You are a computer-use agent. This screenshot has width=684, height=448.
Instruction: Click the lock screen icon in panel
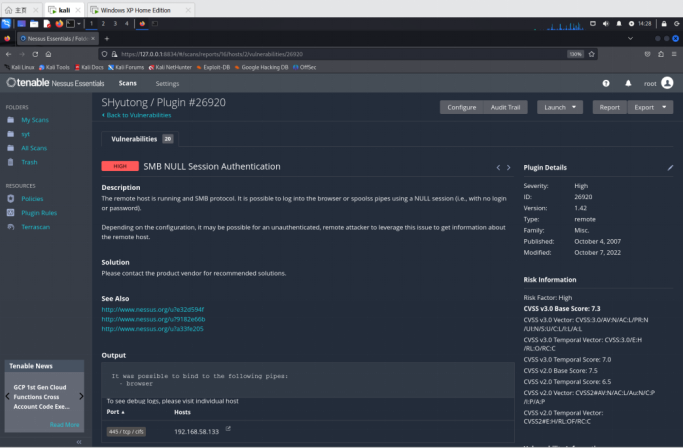664,24
